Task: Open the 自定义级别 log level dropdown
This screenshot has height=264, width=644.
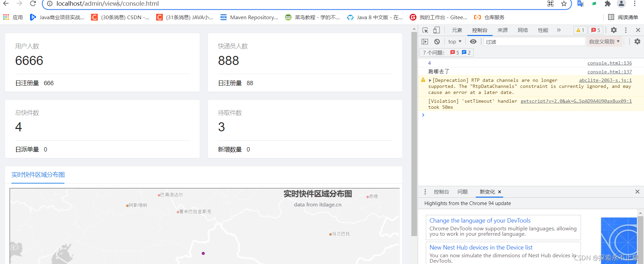Action: tap(604, 41)
